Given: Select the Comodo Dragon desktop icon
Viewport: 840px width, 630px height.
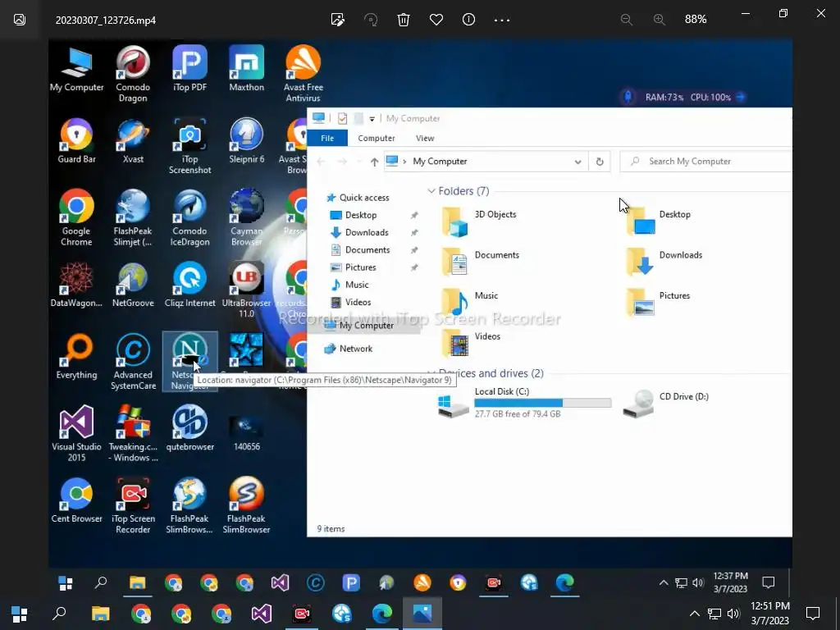Looking at the screenshot, I should coord(133,74).
